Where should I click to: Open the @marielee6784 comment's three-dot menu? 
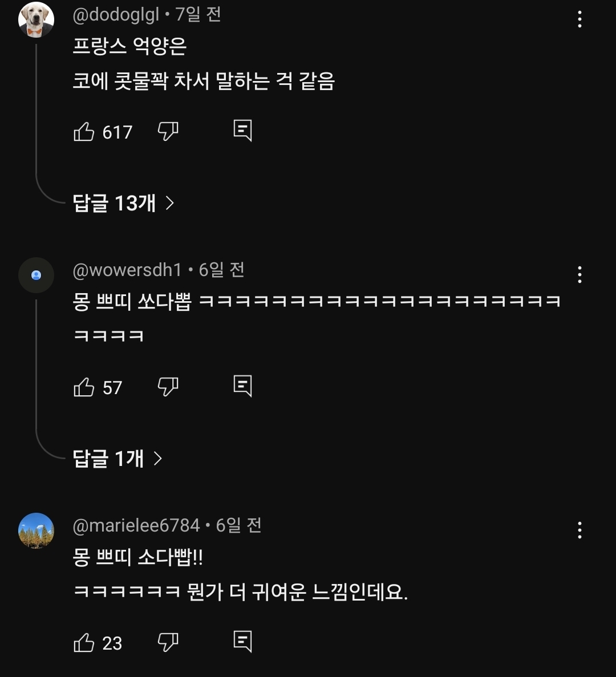tap(579, 530)
